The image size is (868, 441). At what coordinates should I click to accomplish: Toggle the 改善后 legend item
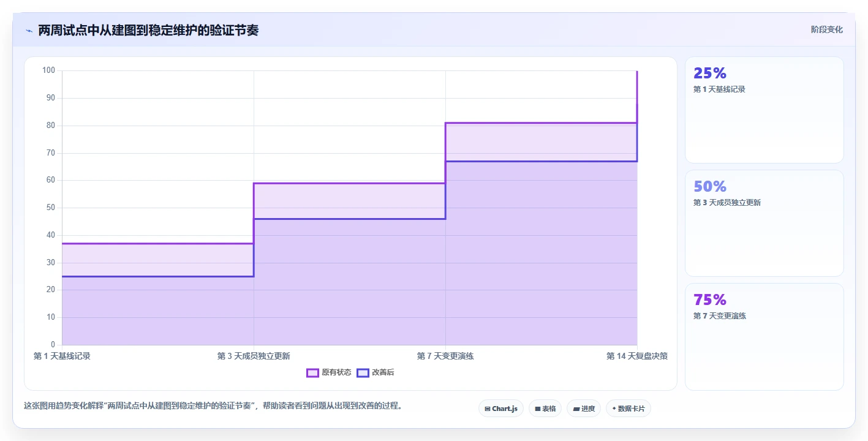point(376,372)
